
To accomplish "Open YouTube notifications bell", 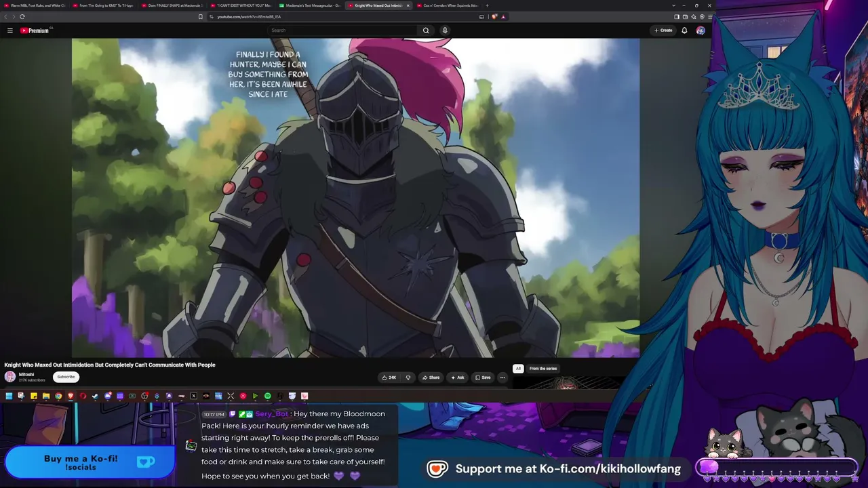I will click(684, 30).
